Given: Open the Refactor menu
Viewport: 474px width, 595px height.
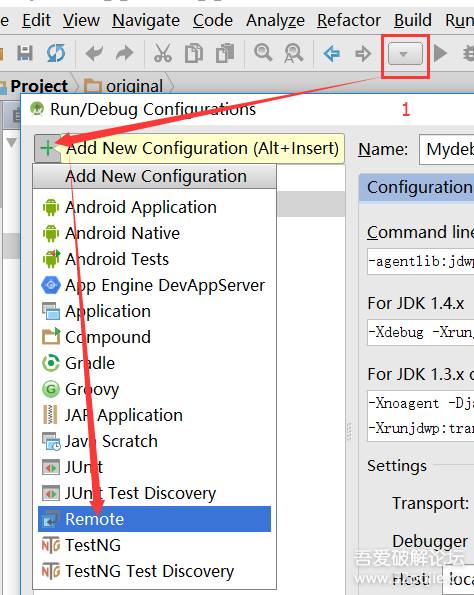Looking at the screenshot, I should click(x=349, y=20).
